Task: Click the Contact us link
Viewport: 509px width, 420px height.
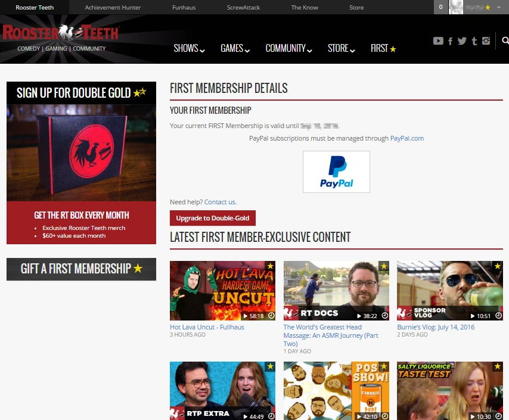Action: [221, 202]
